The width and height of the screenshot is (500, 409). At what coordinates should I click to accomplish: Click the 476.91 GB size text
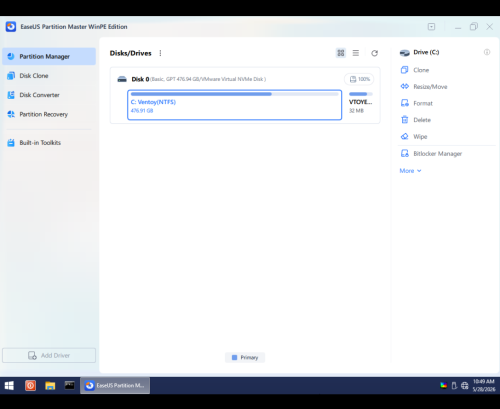point(142,111)
